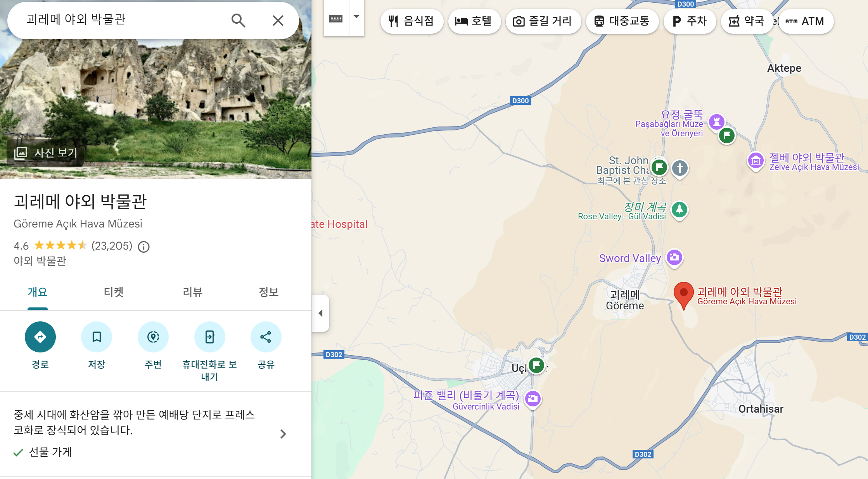Click the Göreme town label on the map
868x479 pixels.
[x=625, y=300]
